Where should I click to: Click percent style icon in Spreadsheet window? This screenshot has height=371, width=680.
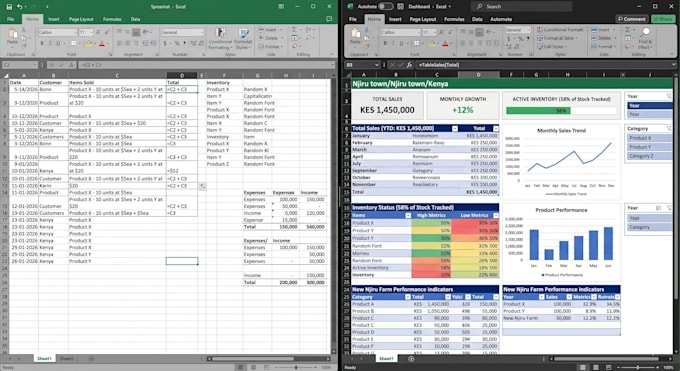[177, 43]
